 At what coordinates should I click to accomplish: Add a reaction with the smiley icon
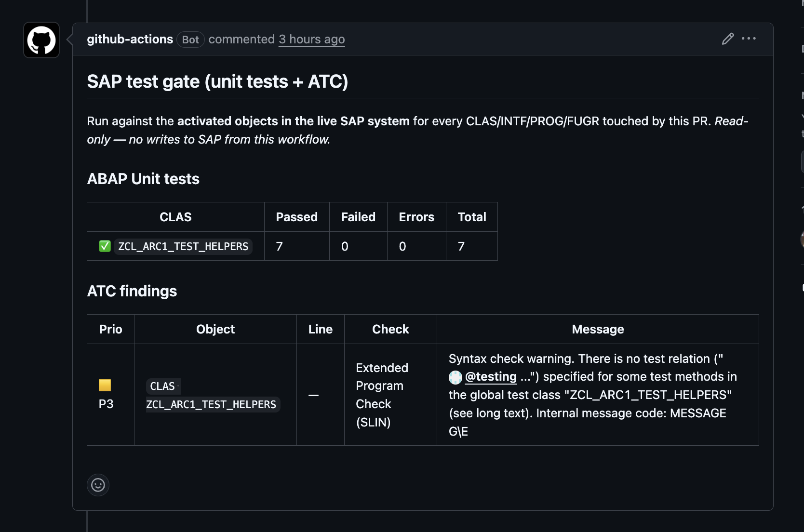98,485
